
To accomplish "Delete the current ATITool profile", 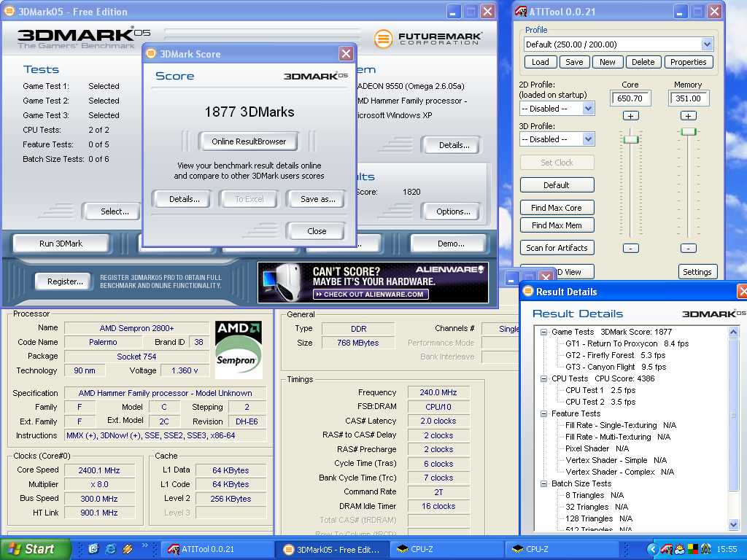I will 643,62.
